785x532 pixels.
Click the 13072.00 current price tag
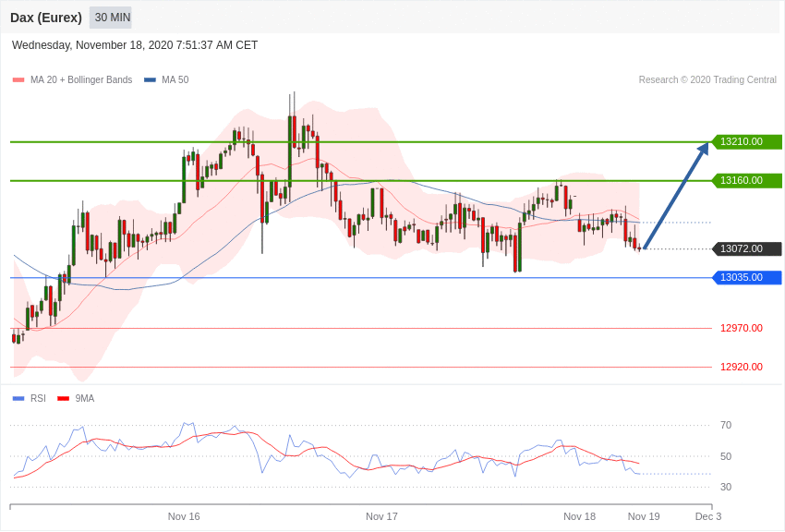[747, 248]
